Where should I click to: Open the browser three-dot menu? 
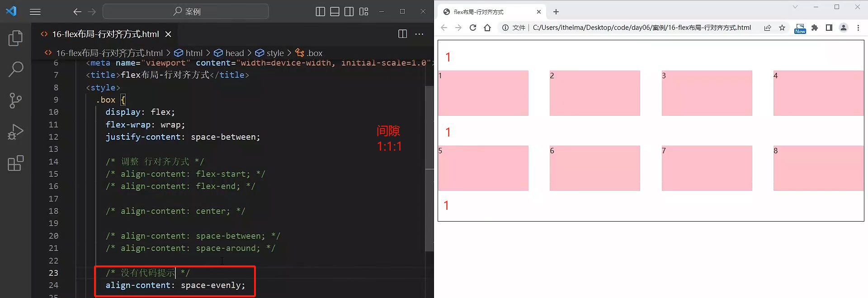point(858,28)
